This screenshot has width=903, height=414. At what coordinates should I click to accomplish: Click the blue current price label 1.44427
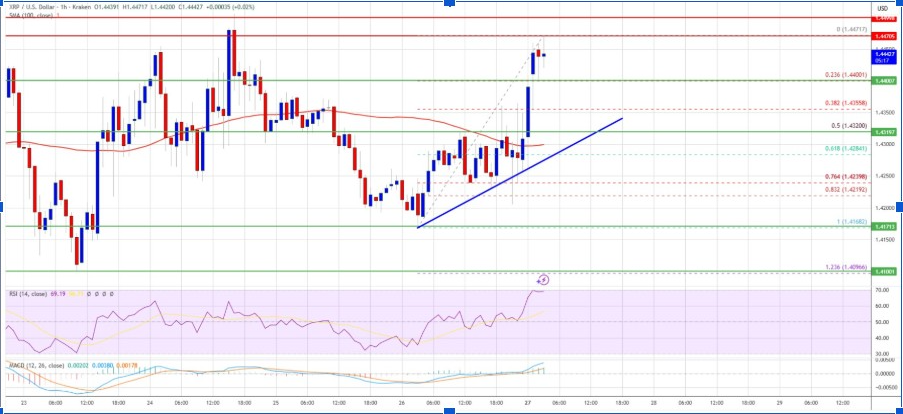885,56
